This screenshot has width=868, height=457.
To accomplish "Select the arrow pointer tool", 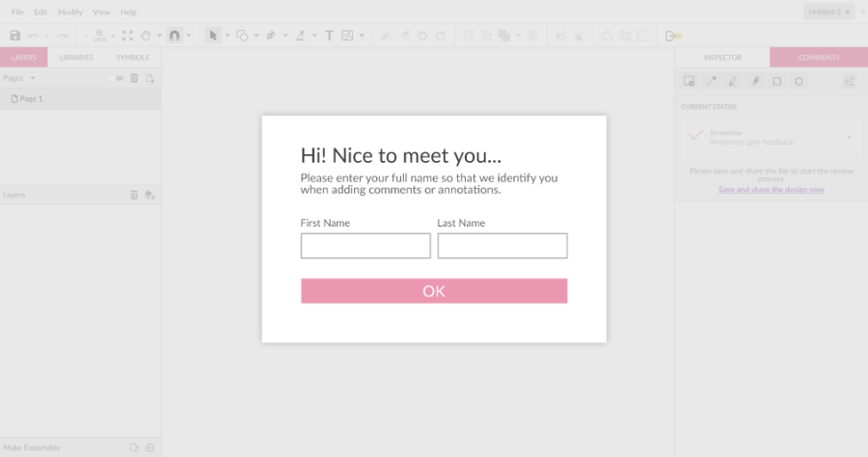I will click(213, 36).
